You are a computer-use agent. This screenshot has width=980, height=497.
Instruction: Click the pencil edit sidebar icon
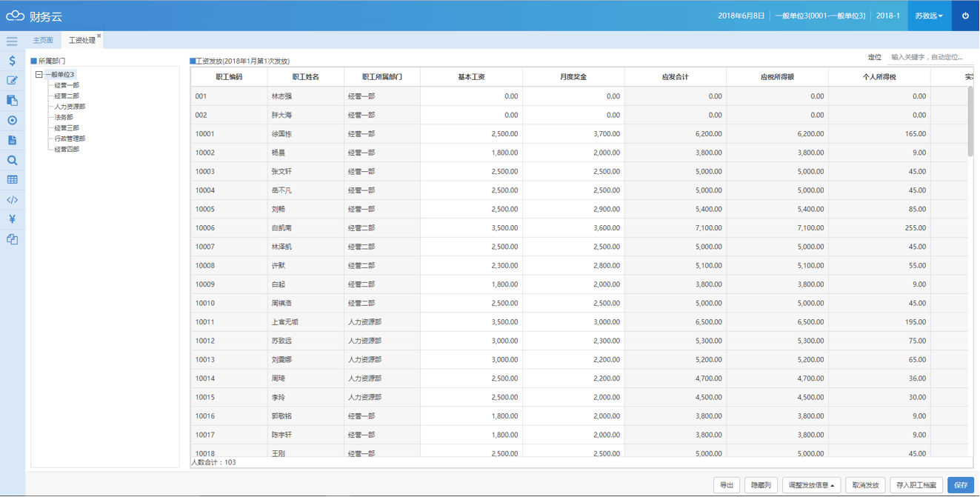(12, 81)
